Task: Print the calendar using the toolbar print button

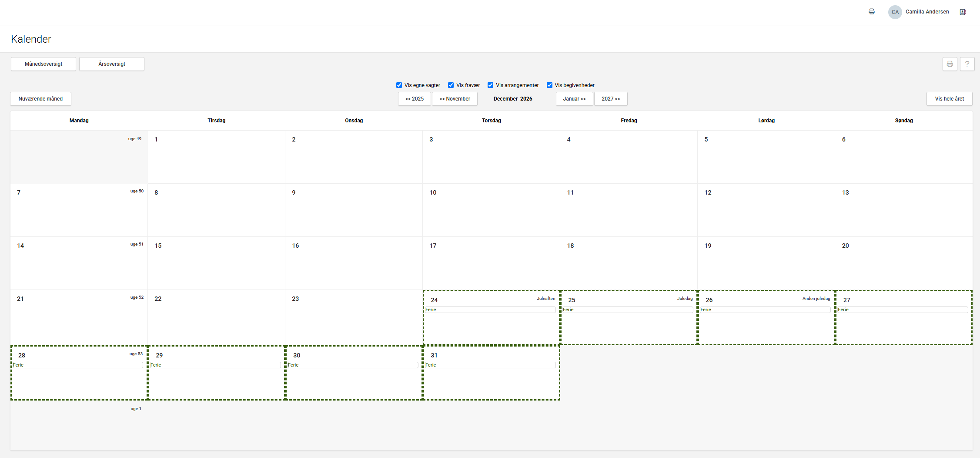Action: click(950, 64)
